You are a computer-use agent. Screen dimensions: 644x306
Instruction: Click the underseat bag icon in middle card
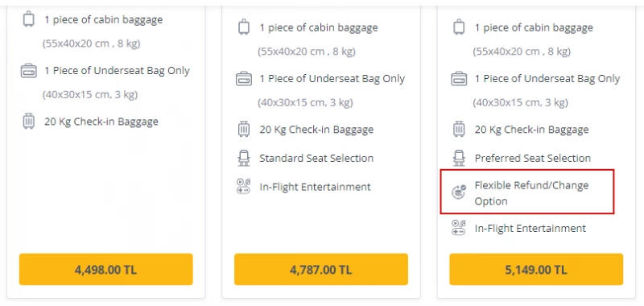click(244, 78)
